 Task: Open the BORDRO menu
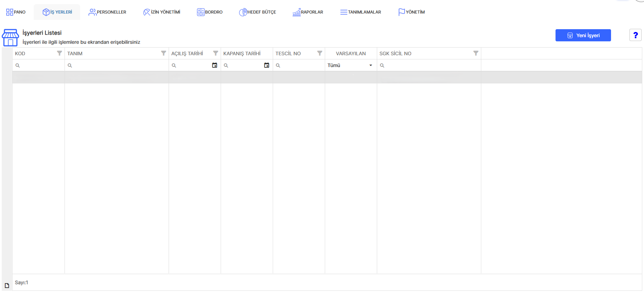click(210, 12)
